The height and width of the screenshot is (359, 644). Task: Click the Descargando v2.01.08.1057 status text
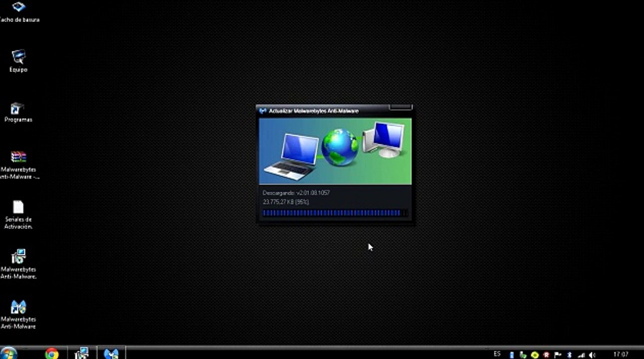click(296, 193)
